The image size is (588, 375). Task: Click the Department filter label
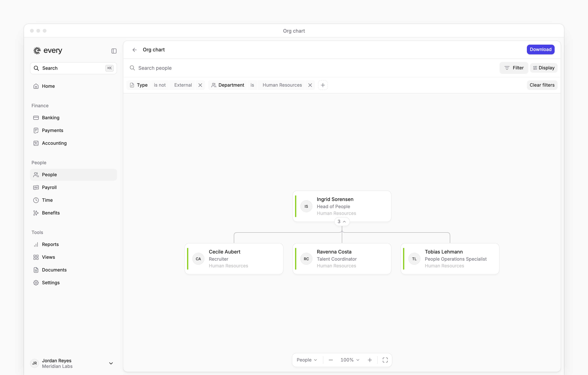(x=228, y=85)
